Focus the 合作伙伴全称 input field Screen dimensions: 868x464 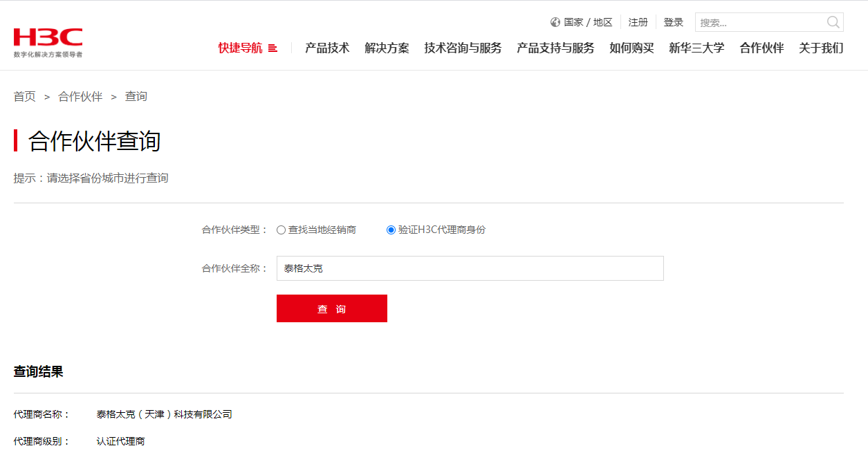pos(470,268)
